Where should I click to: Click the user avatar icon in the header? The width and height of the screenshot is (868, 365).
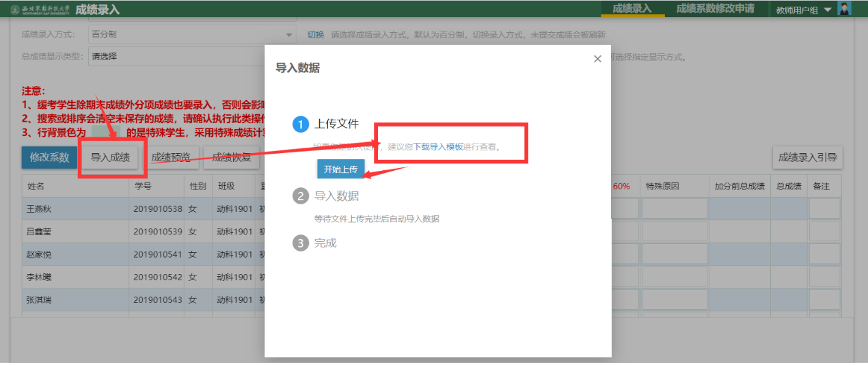[x=845, y=9]
